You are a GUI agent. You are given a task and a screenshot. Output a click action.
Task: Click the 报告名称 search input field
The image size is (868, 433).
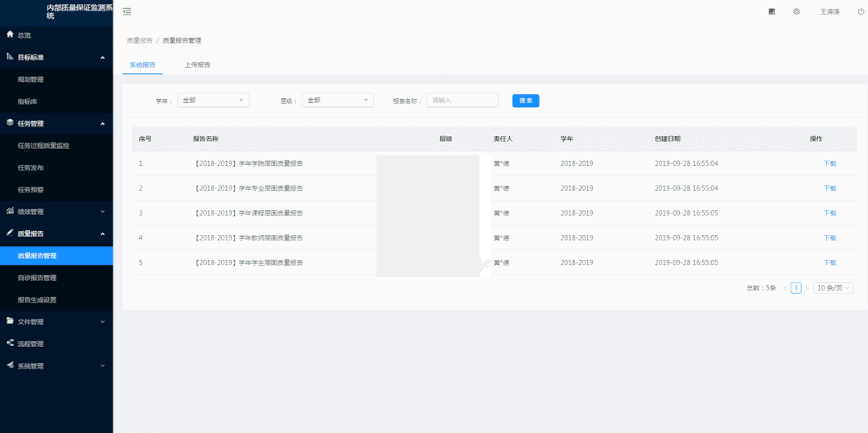[463, 100]
